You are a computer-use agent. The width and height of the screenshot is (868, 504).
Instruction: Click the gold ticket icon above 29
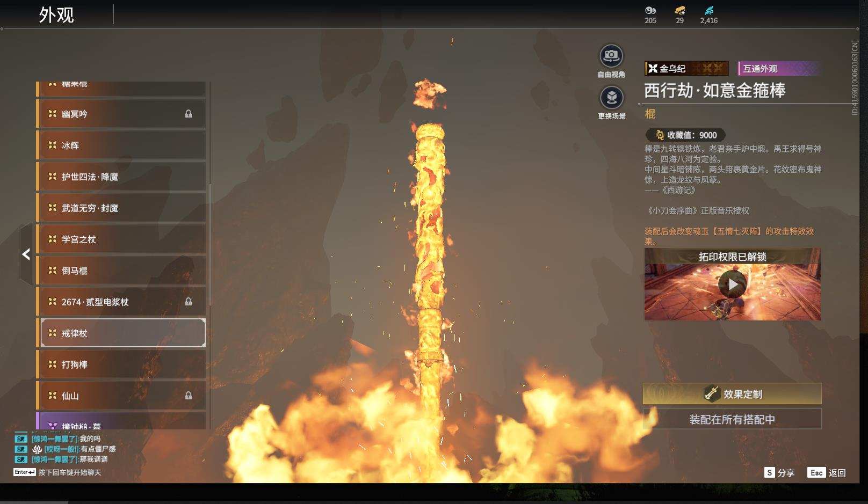(x=680, y=10)
